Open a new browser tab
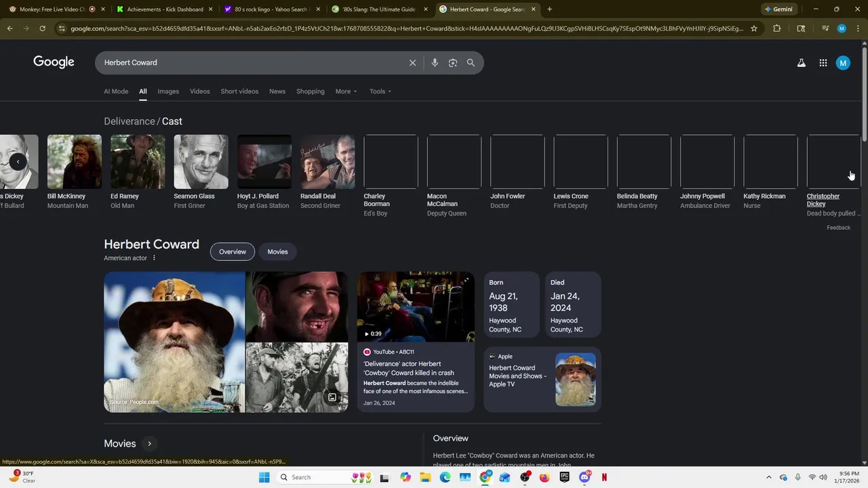868x488 pixels. coord(549,9)
